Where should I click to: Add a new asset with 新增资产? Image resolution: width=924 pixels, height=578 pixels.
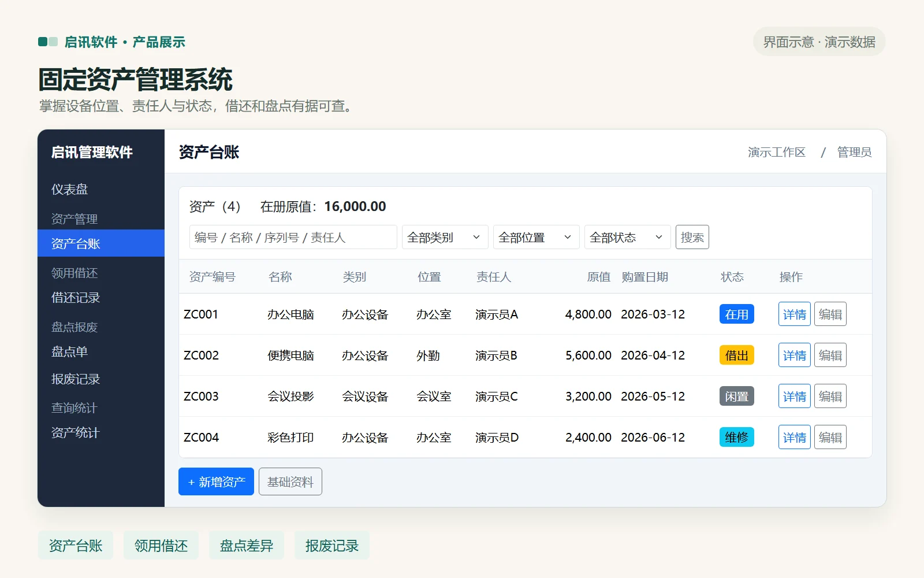216,481
